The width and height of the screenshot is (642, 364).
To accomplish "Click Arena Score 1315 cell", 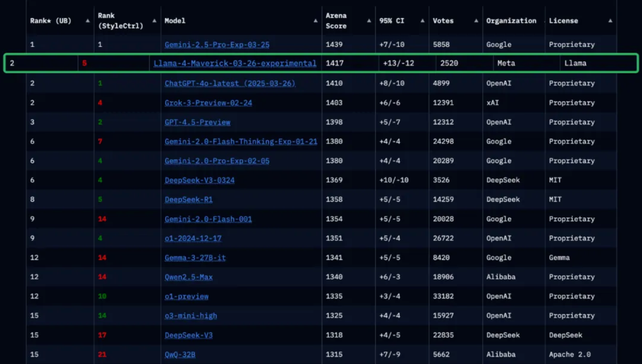I will (334, 354).
